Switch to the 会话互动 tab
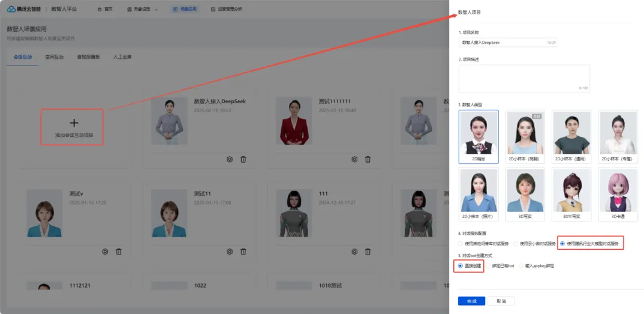This screenshot has width=644, height=314. point(23,57)
